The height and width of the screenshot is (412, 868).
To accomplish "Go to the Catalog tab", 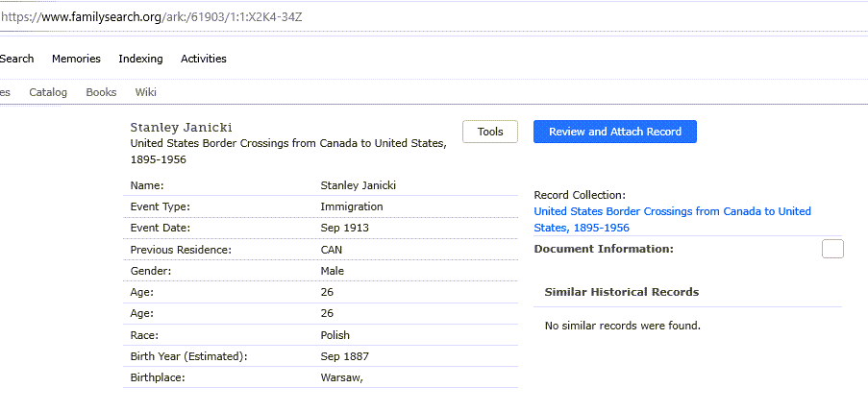I will pos(48,92).
